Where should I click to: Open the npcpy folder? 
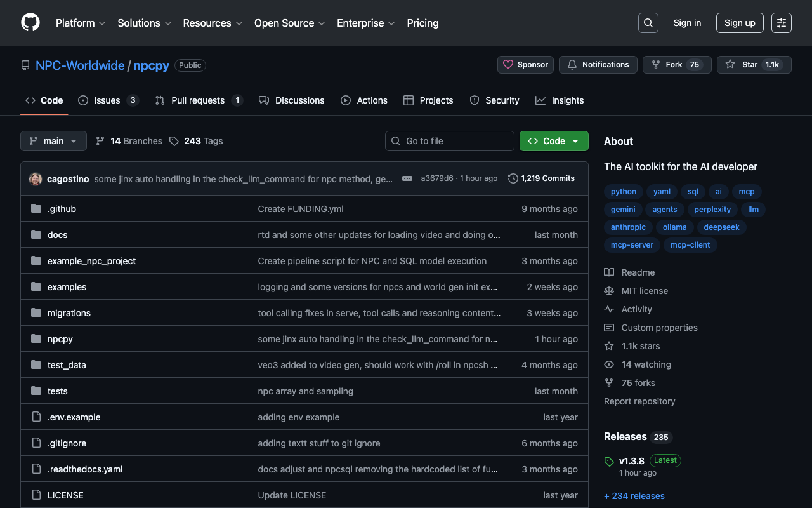point(60,339)
